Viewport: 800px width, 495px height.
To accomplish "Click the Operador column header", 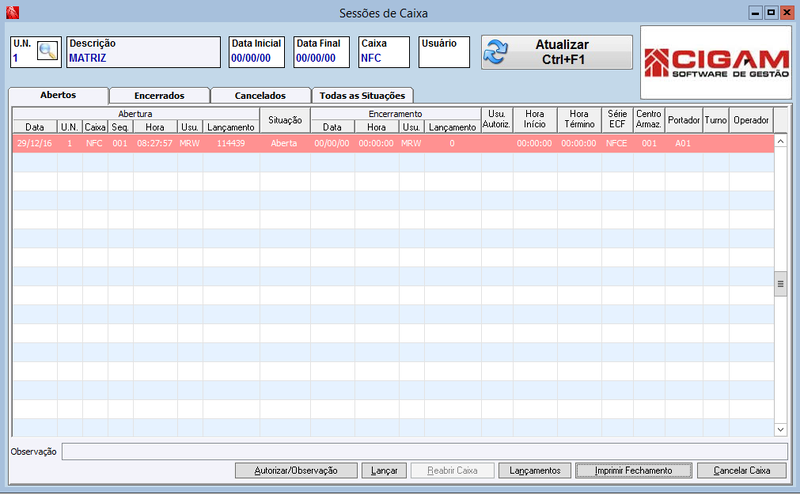I will [751, 120].
